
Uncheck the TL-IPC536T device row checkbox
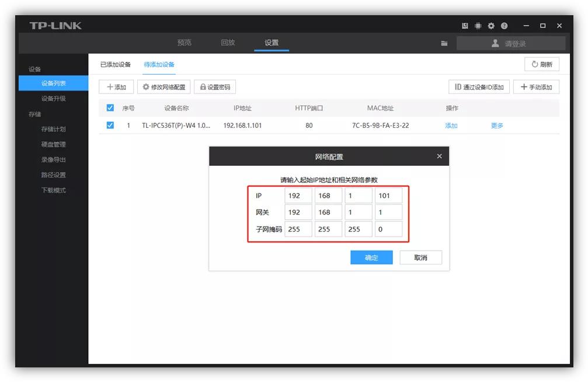pyautogui.click(x=109, y=125)
